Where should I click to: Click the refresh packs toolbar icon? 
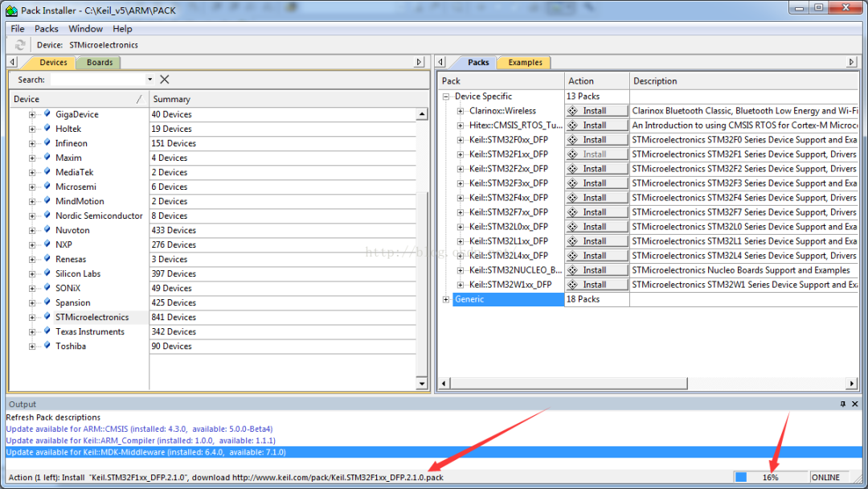(20, 45)
